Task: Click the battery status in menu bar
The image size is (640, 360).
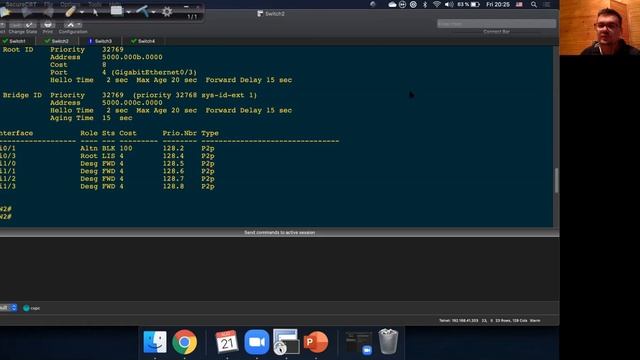Action: (x=468, y=4)
